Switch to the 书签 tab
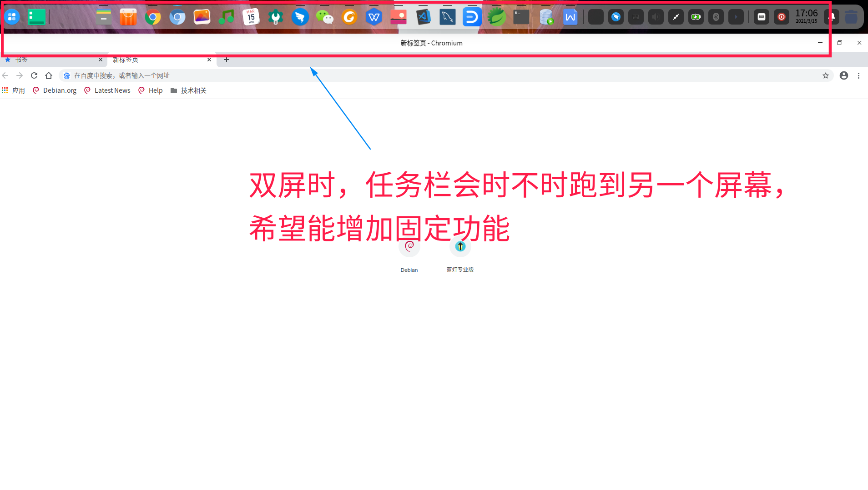This screenshot has height=490, width=868. pos(54,60)
